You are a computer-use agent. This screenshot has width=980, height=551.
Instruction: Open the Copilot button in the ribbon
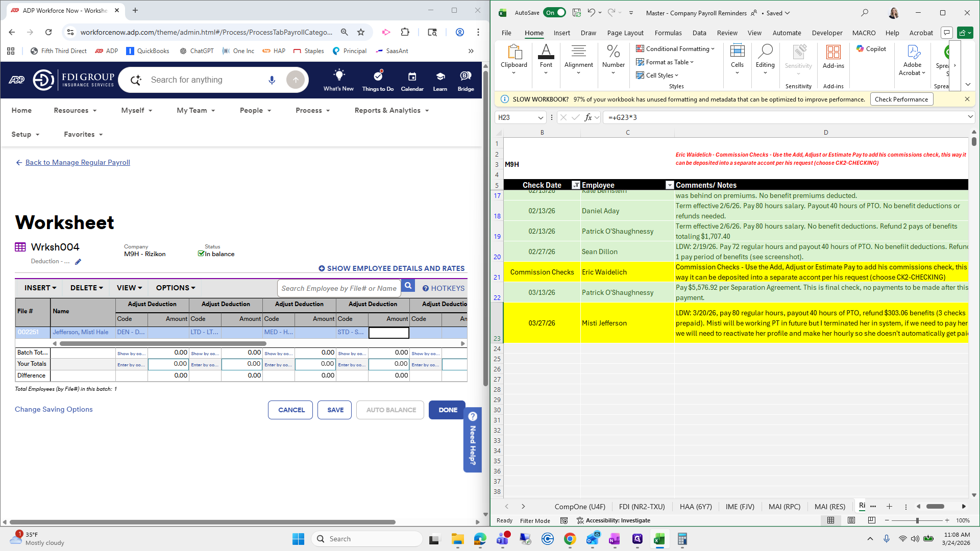pyautogui.click(x=871, y=49)
